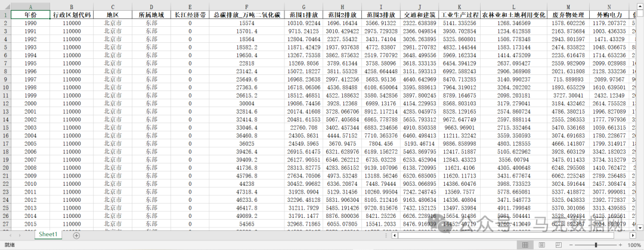Viewport: 644px width, 250px height.
Task: Click next sheet navigation arrow
Action: tap(20, 235)
